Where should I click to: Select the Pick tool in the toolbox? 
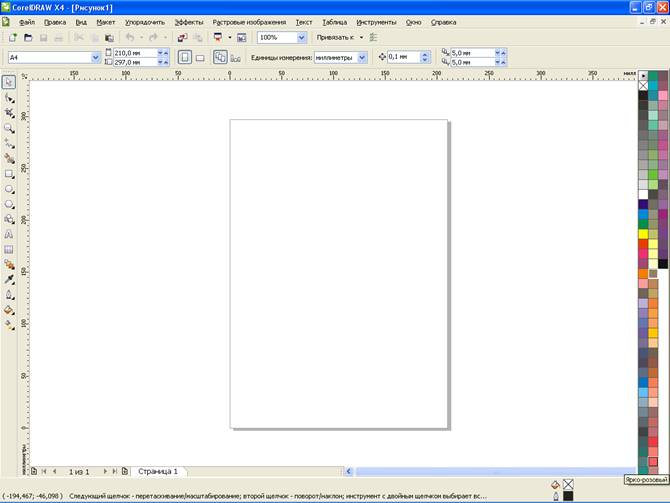[x=9, y=82]
